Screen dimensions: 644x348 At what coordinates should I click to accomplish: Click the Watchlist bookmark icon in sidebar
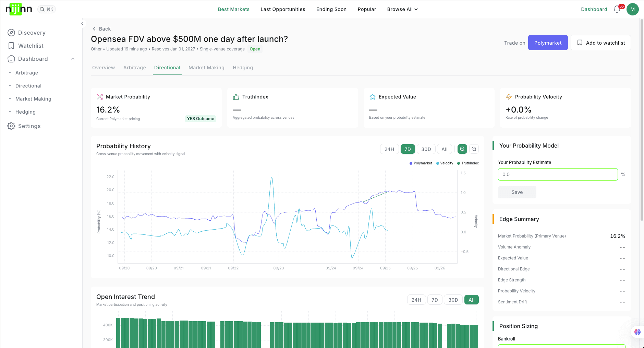pyautogui.click(x=11, y=46)
